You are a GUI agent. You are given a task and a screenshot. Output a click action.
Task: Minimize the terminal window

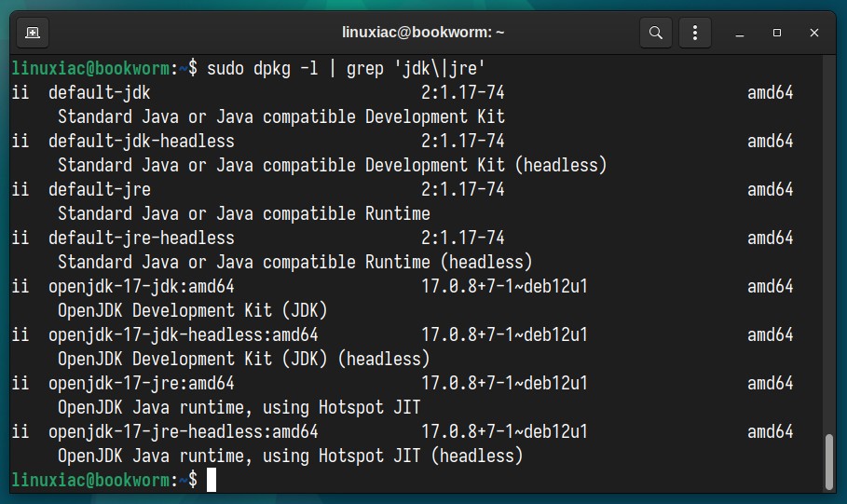(740, 33)
